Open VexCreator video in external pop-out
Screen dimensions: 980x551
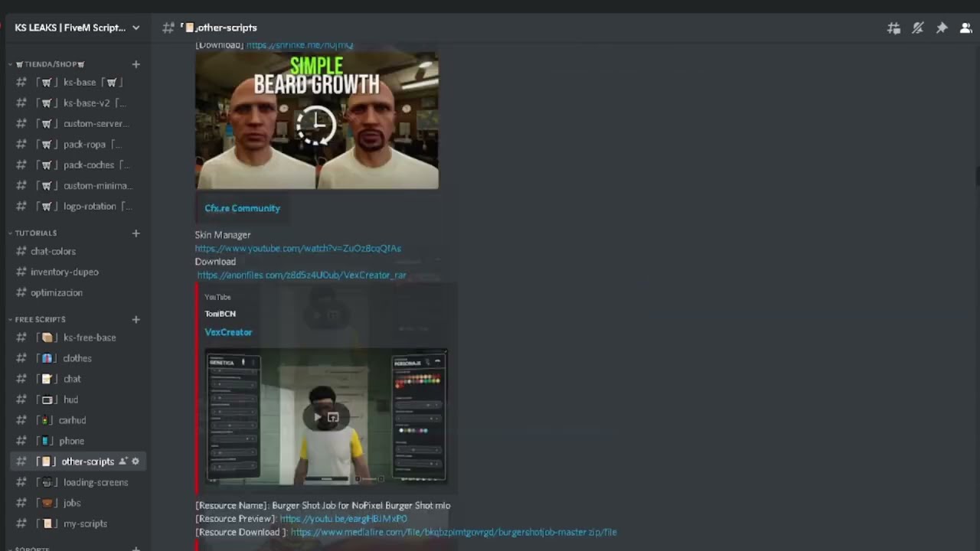333,418
